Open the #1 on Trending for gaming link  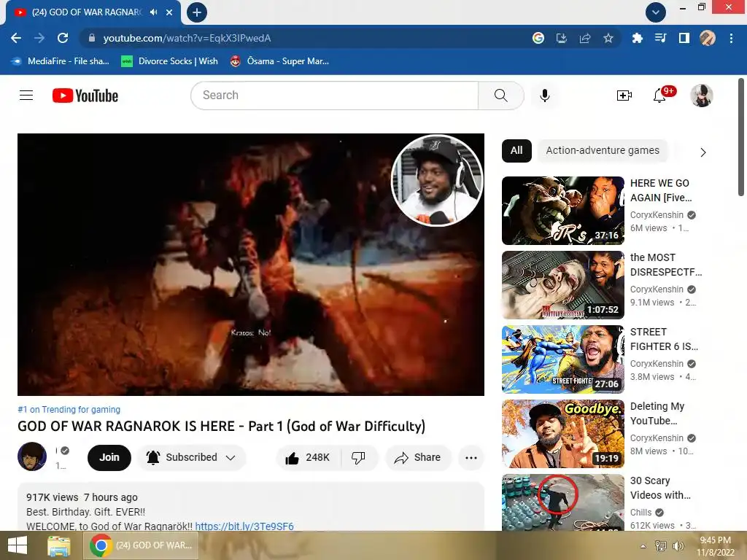[x=69, y=410]
